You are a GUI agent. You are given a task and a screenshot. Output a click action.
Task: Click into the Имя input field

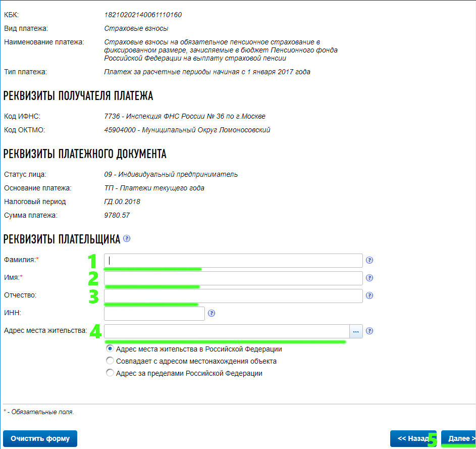click(x=233, y=278)
